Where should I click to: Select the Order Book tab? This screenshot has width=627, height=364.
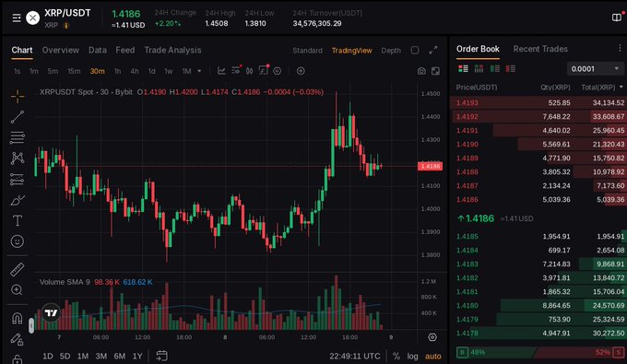click(478, 49)
